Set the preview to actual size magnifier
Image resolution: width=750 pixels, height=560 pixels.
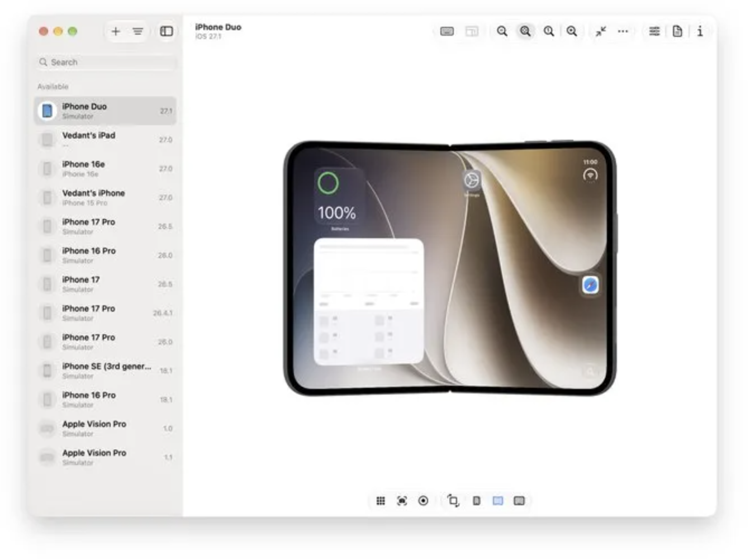(x=549, y=31)
